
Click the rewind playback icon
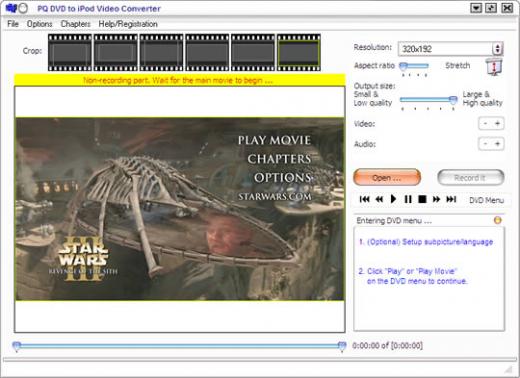pos(379,199)
